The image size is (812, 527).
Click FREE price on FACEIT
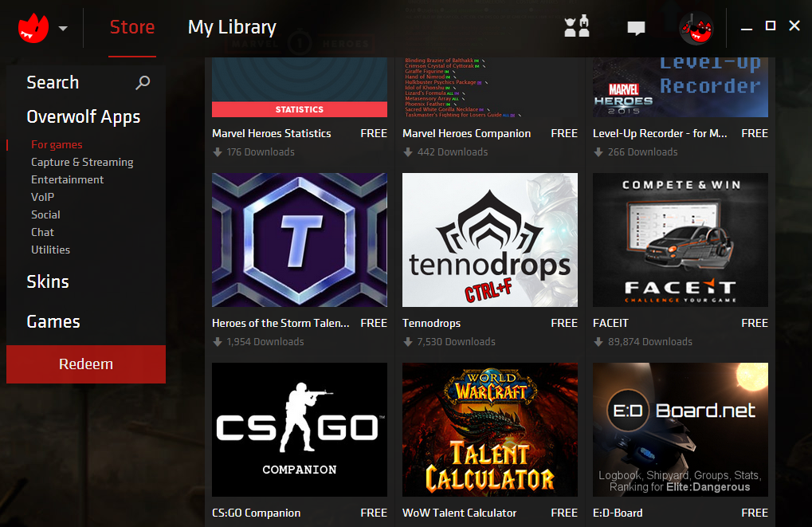(755, 324)
